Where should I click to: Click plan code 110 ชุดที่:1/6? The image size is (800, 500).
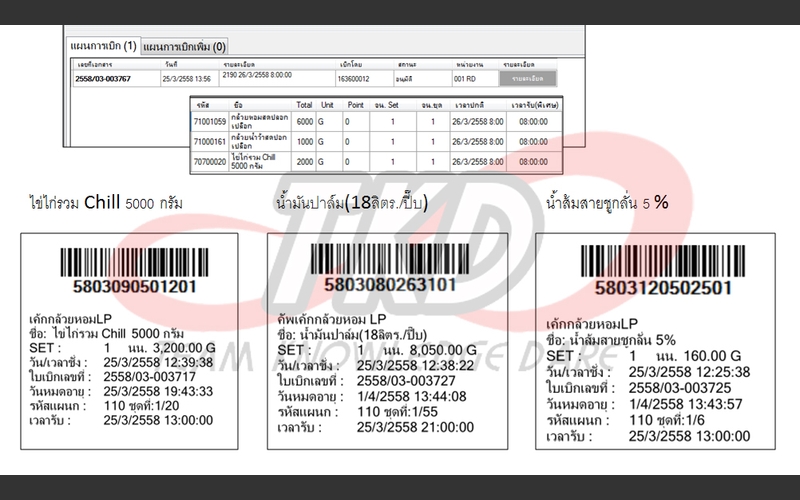pyautogui.click(x=666, y=420)
